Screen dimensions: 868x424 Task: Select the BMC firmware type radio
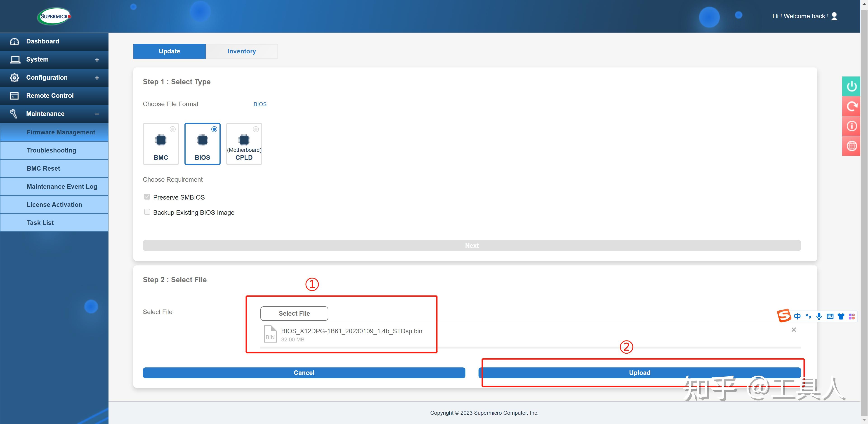tap(172, 129)
